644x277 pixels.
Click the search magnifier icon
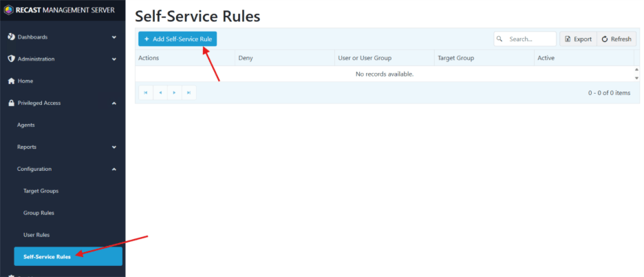tap(500, 39)
